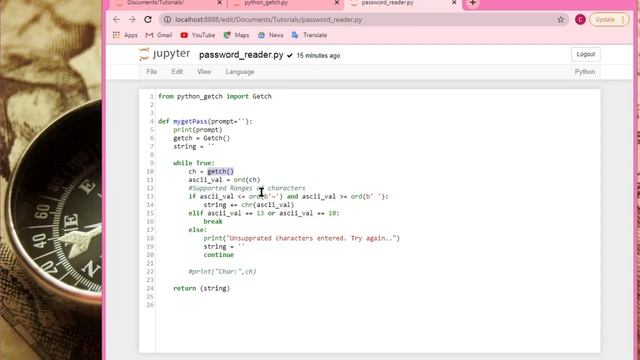Open the Chrome profile avatar C

point(580,20)
